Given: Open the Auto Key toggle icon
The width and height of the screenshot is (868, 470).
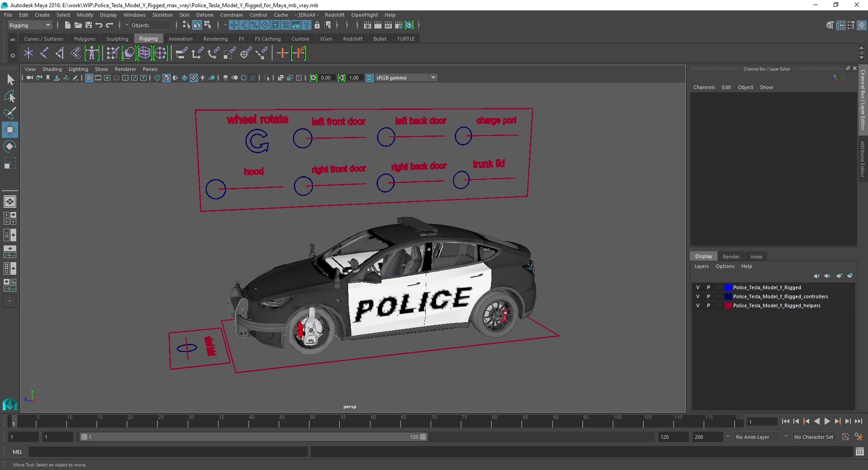Looking at the screenshot, I should click(845, 437).
